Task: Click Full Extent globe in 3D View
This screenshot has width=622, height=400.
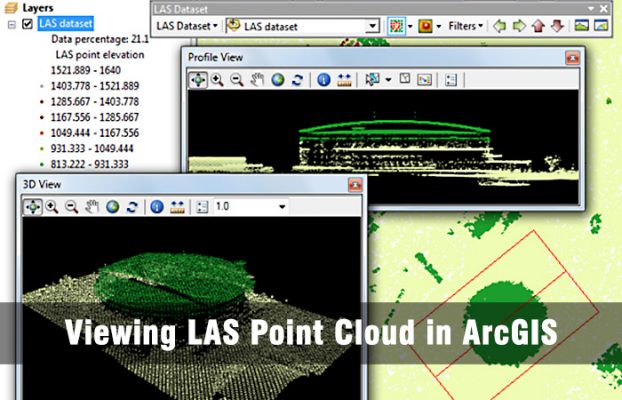Action: [112, 207]
